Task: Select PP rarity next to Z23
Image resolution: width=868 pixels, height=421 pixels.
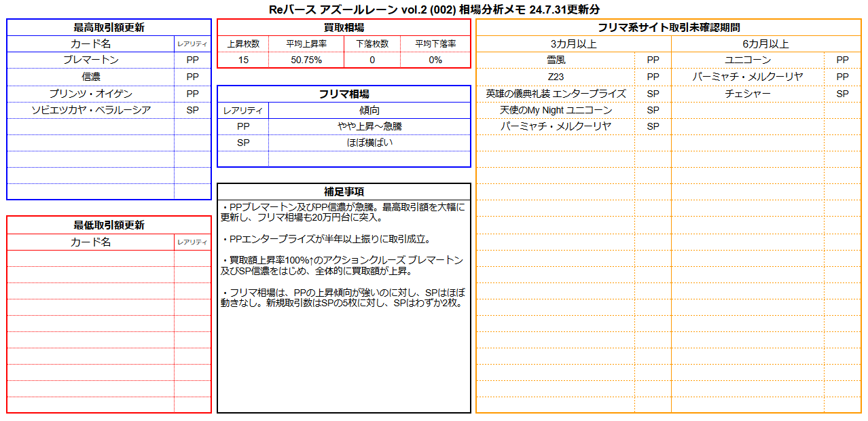Action: [653, 77]
